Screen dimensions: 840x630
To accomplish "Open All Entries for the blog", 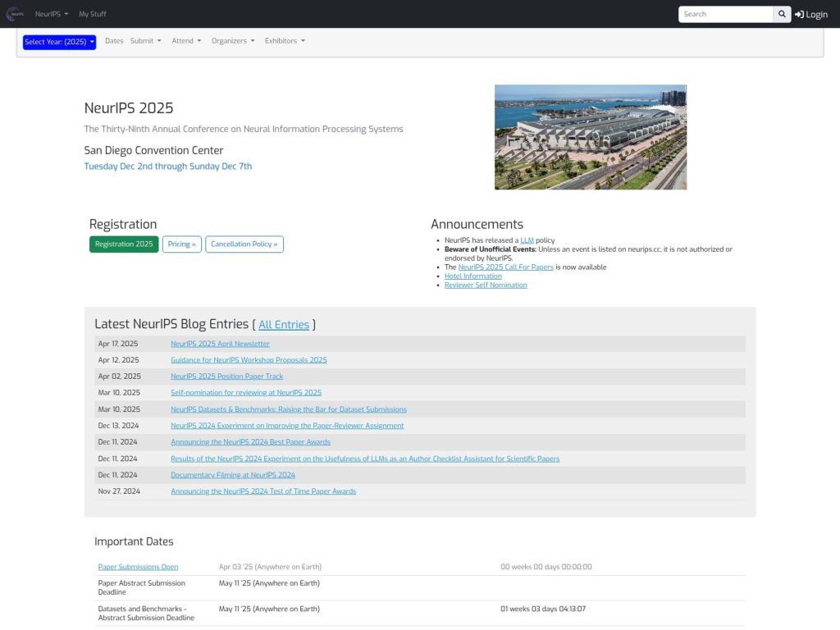I will coord(284,324).
